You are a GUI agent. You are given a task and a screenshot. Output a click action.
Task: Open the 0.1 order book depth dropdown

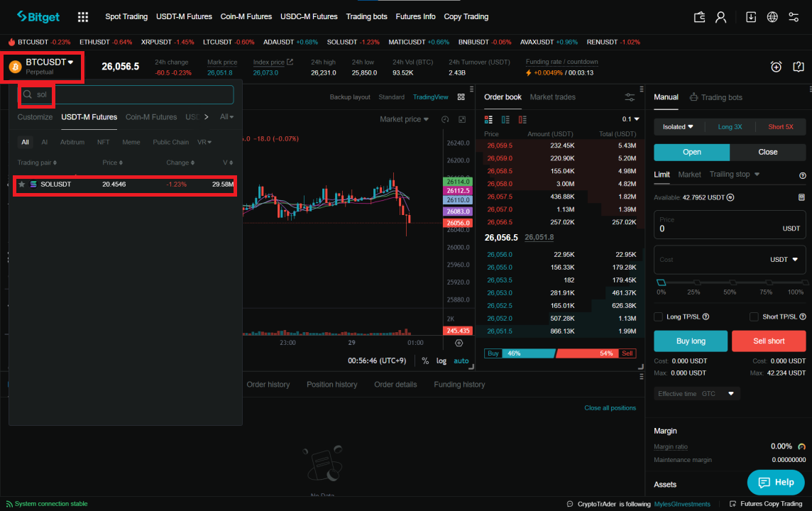coord(630,120)
